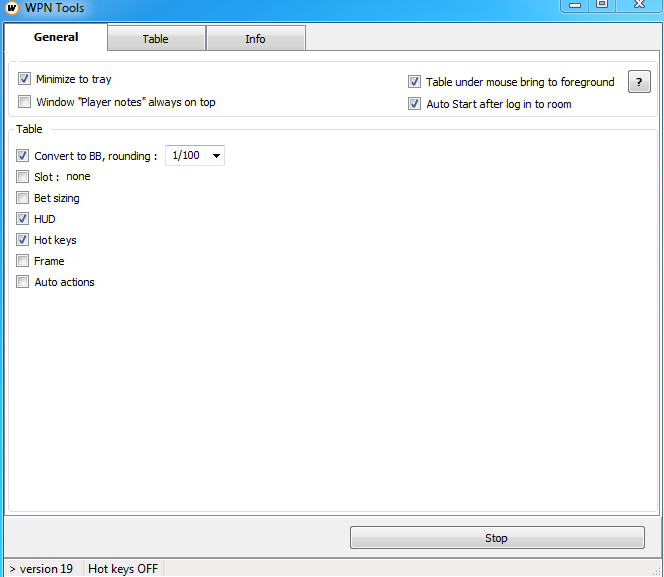Click the WPN Tools app logo icon
Image resolution: width=664 pixels, height=577 pixels.
(x=11, y=8)
